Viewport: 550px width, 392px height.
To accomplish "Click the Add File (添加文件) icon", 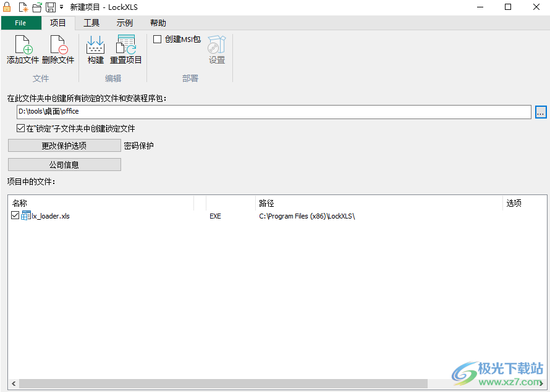I will click(x=23, y=45).
